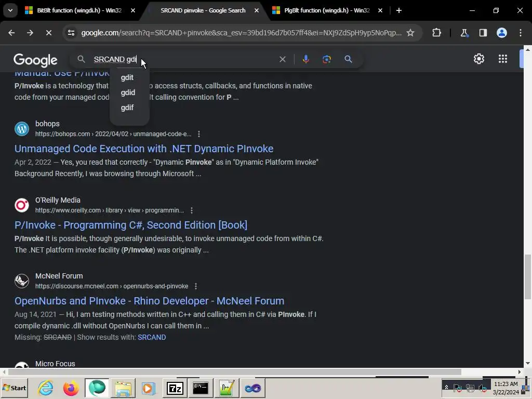The width and height of the screenshot is (532, 399).
Task: Click the browser Forward arrow
Action: click(30, 33)
